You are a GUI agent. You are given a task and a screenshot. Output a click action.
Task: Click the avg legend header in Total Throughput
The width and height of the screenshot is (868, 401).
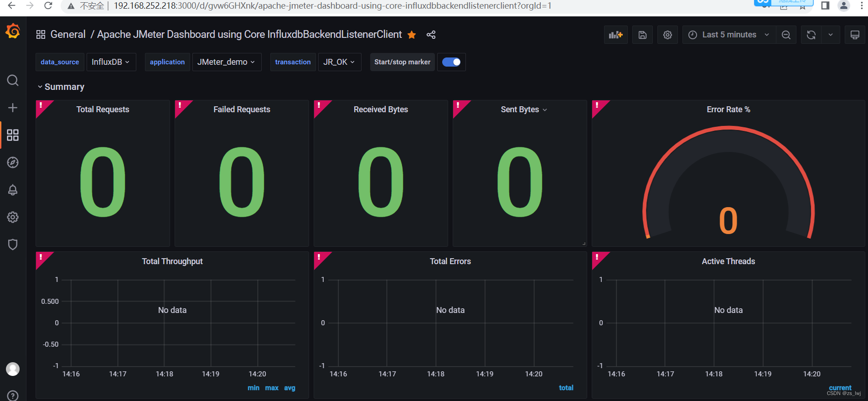289,388
